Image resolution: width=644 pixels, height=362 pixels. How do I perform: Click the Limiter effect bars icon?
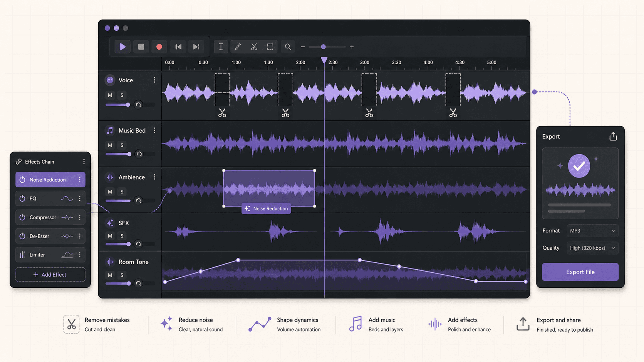point(22,255)
